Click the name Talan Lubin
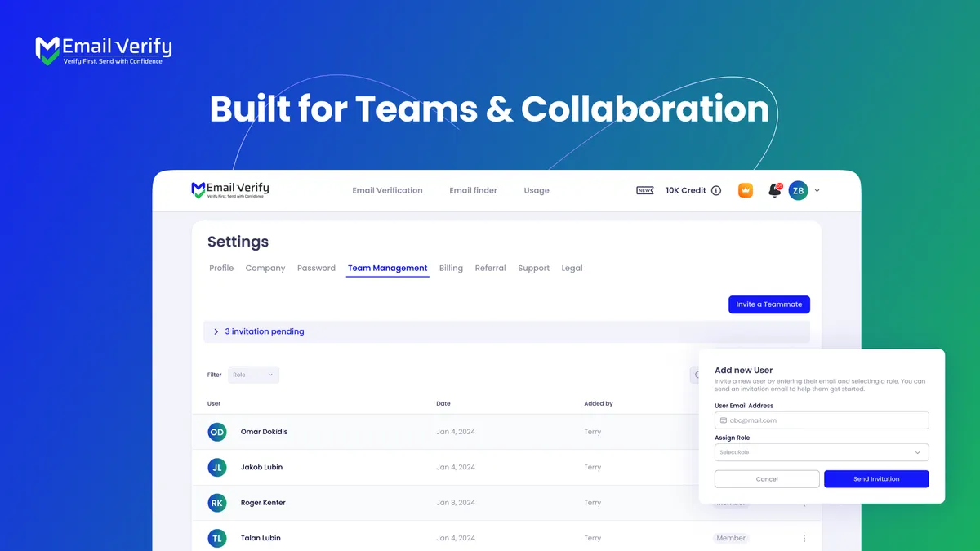Image resolution: width=980 pixels, height=551 pixels. (x=261, y=539)
